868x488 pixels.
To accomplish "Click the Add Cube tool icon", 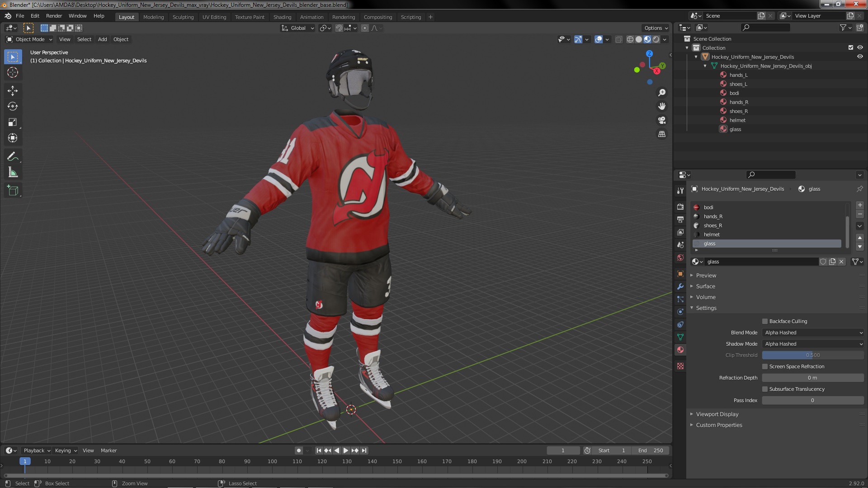I will 13,191.
